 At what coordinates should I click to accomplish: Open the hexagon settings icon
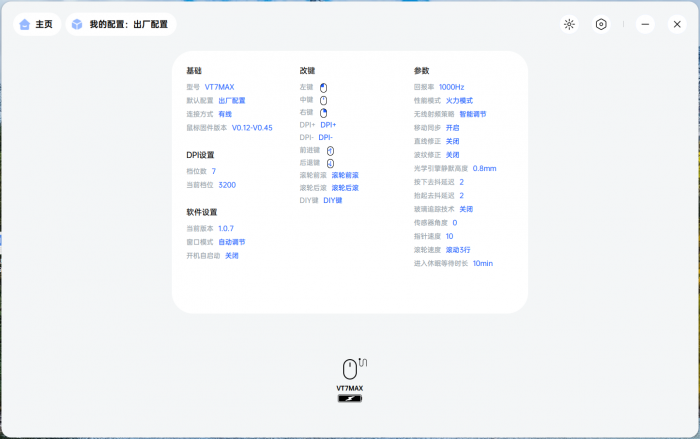601,24
